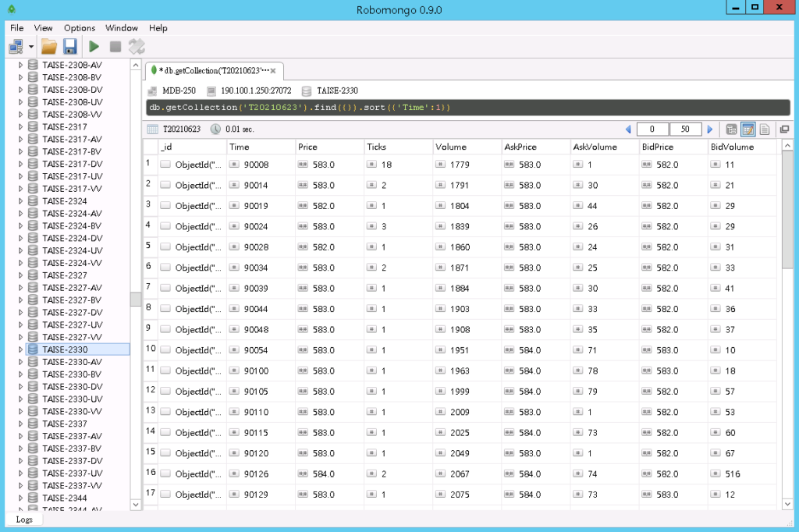Switch to tree view mode icon
Image resolution: width=799 pixels, height=532 pixels.
pyautogui.click(x=731, y=129)
